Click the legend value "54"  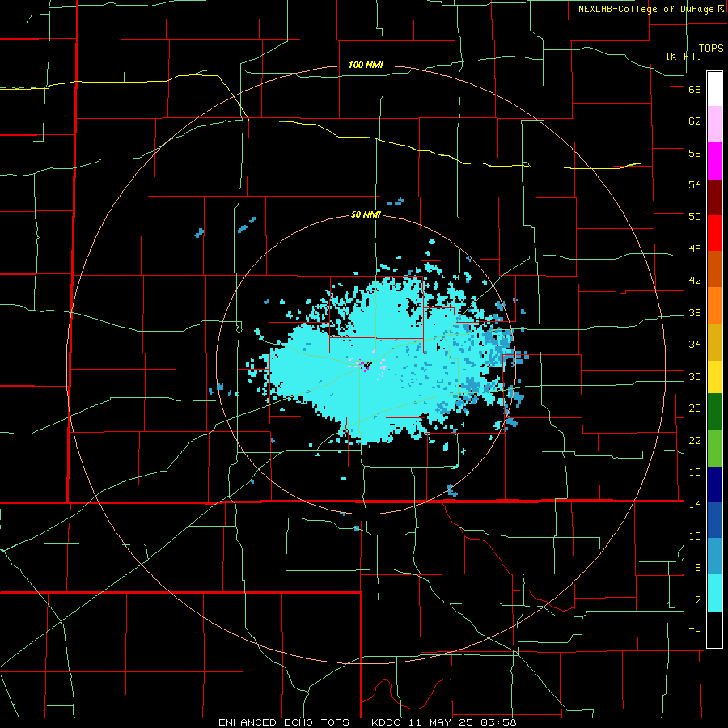(695, 184)
